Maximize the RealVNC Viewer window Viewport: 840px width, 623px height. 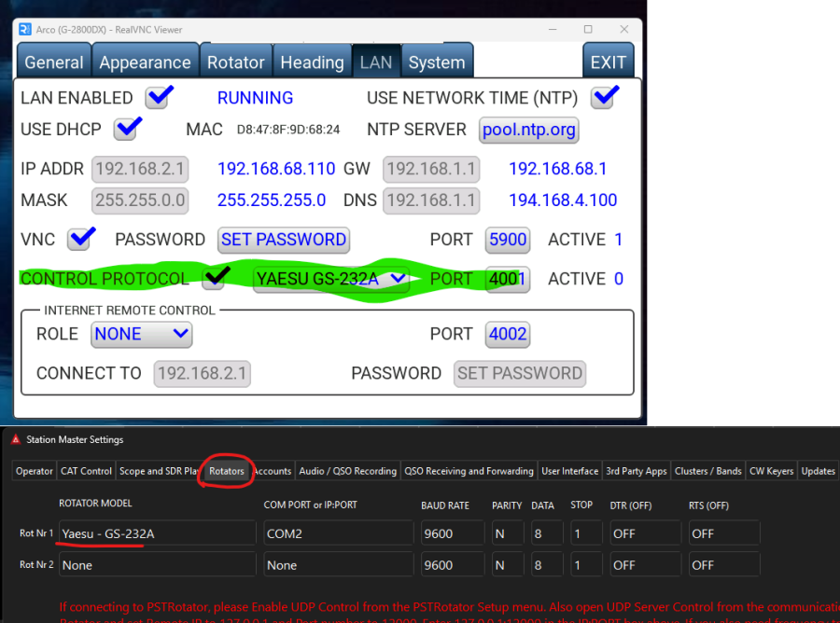pyautogui.click(x=588, y=30)
